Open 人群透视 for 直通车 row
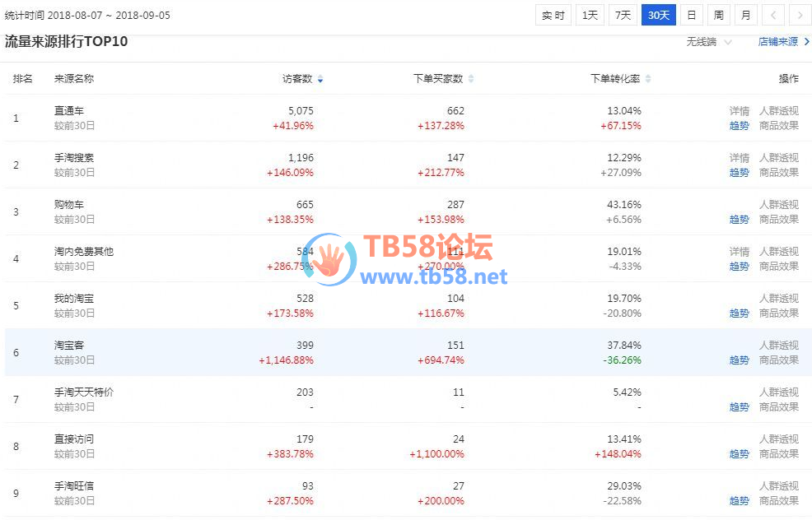The height and width of the screenshot is (520, 812). click(x=779, y=111)
